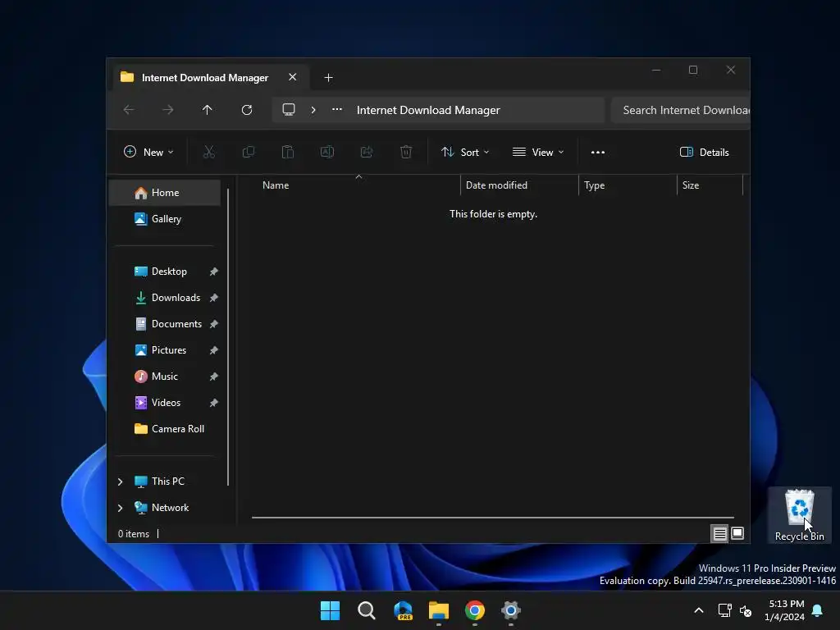Open Gallery in the navigation pane
This screenshot has height=630, width=840.
pyautogui.click(x=164, y=219)
